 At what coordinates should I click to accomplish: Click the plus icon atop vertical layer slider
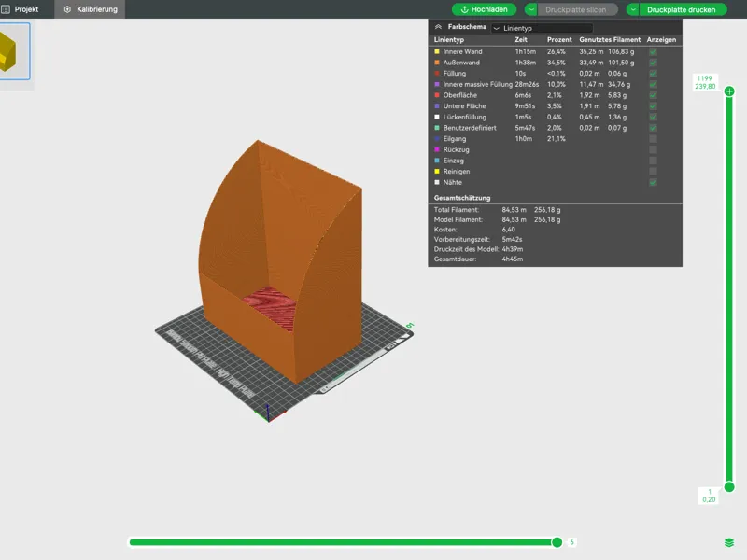(729, 91)
